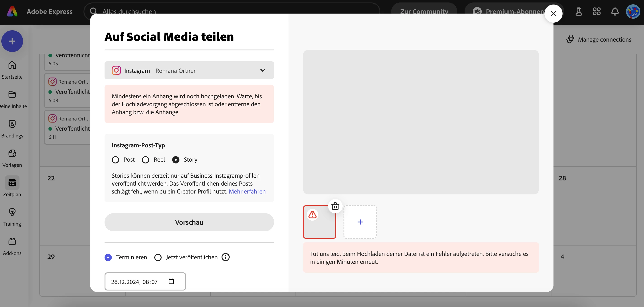The image size is (644, 307).
Task: Select the Terminieren radio option
Action: pos(108,257)
